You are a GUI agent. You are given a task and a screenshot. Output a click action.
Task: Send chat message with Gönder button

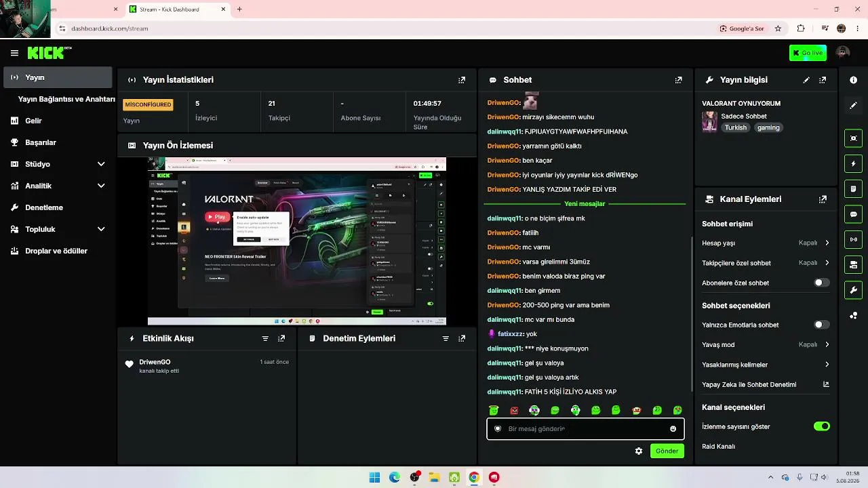pos(667,451)
